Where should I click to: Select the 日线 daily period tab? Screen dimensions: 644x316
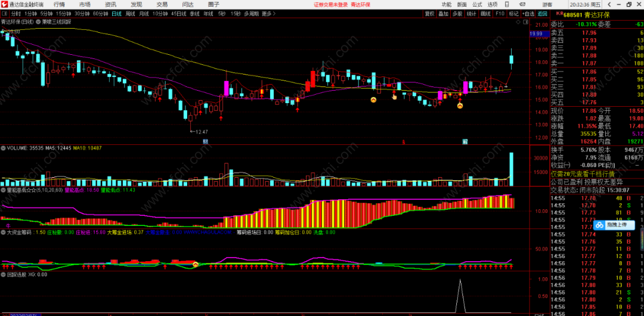pos(117,14)
